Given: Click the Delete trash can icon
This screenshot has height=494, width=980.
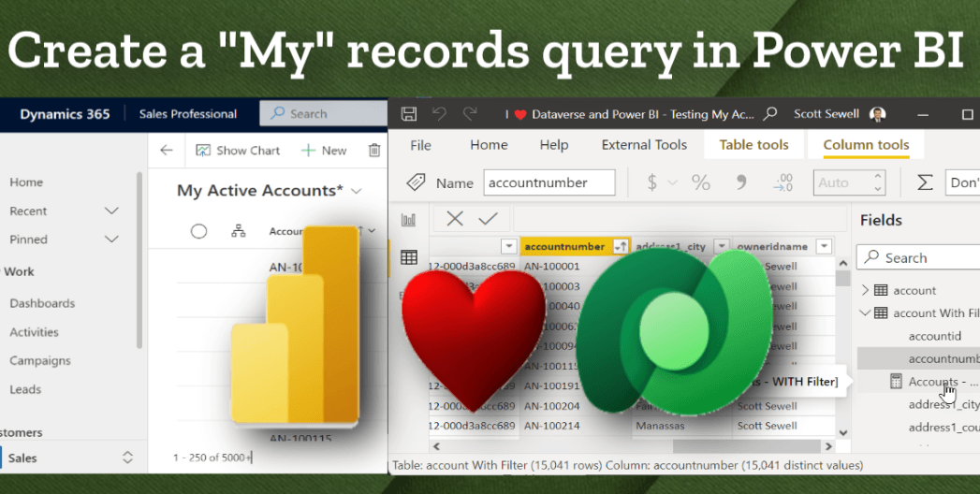Looking at the screenshot, I should (374, 150).
